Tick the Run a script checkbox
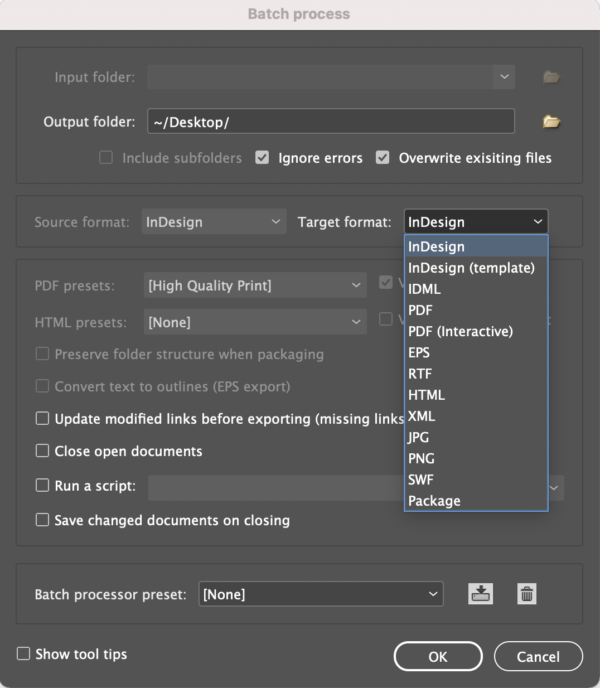This screenshot has width=600, height=688. (x=42, y=485)
